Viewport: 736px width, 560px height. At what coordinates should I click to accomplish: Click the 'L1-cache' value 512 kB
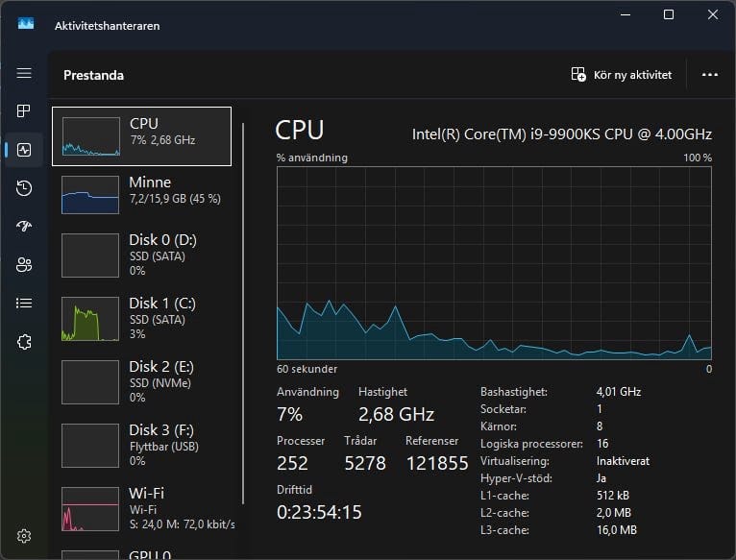[x=613, y=496]
